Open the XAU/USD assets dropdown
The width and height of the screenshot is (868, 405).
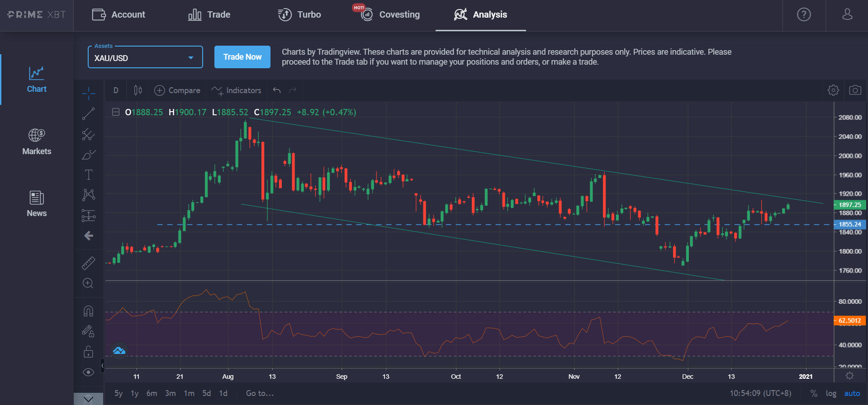(145, 57)
